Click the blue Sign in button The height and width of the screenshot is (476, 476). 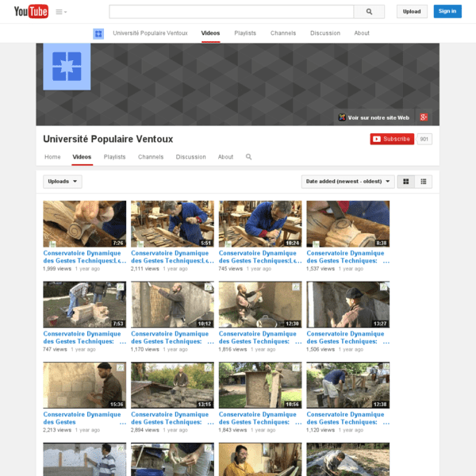coord(447,11)
